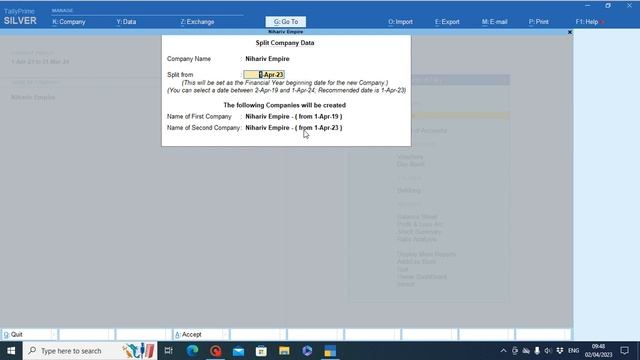This screenshot has width=640, height=360.
Task: Click the ENG language indicator
Action: tap(573, 351)
